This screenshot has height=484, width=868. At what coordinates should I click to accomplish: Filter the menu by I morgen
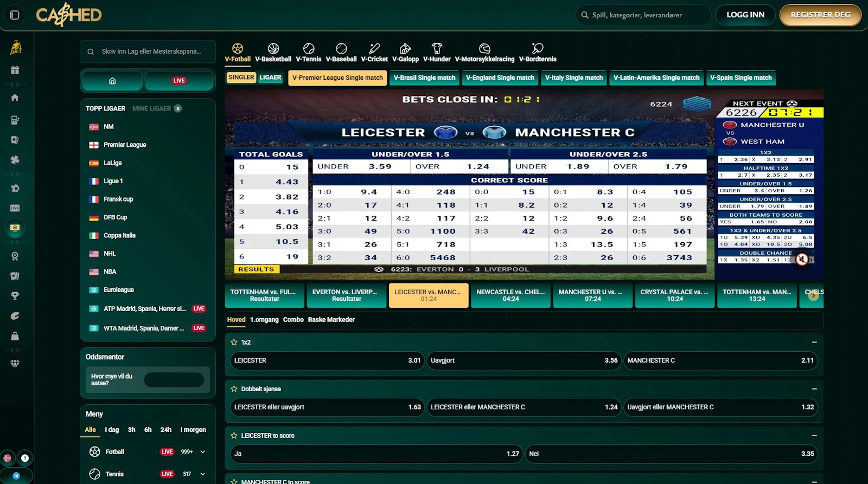[193, 430]
